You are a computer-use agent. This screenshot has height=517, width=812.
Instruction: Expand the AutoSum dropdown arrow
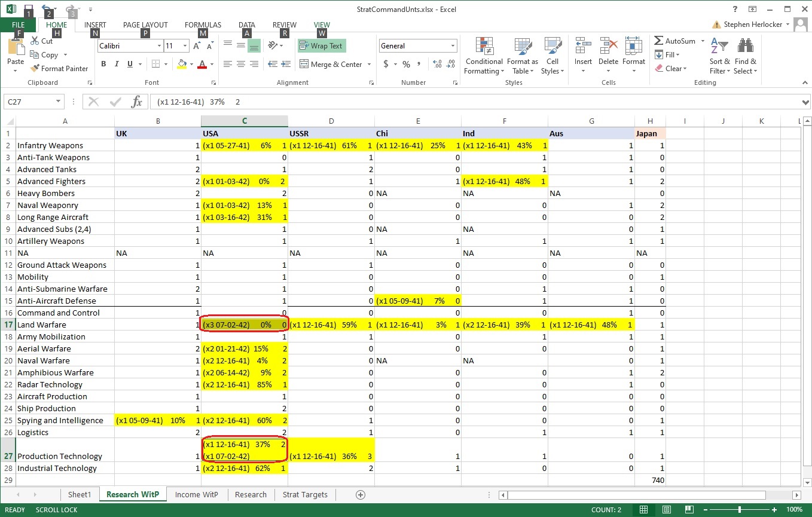(x=703, y=41)
